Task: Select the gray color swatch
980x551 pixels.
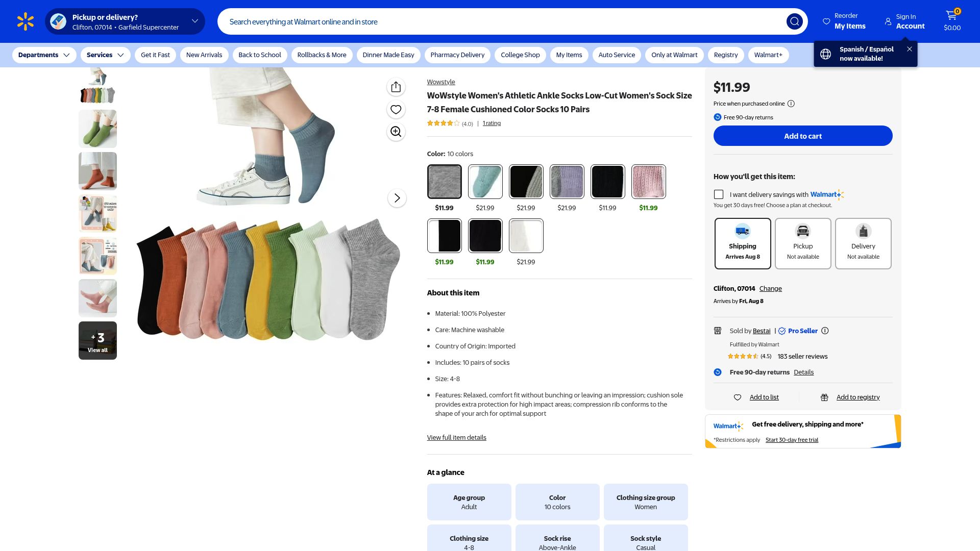Action: pyautogui.click(x=445, y=182)
